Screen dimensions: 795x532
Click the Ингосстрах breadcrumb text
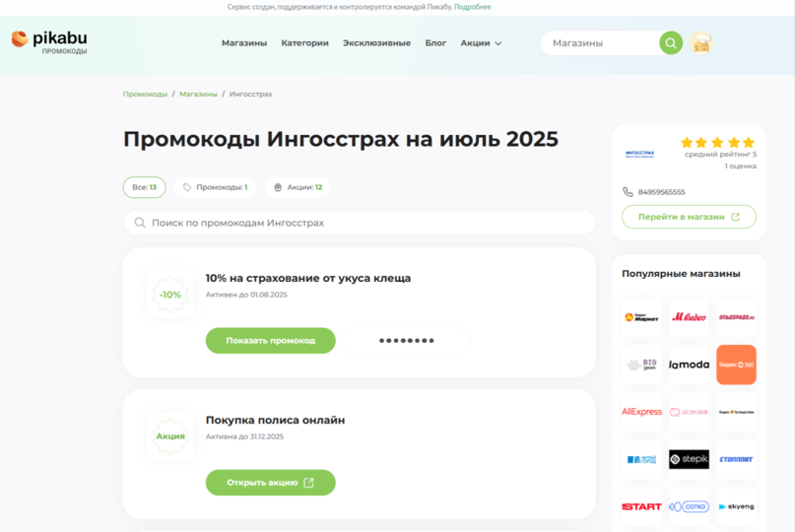pos(250,94)
